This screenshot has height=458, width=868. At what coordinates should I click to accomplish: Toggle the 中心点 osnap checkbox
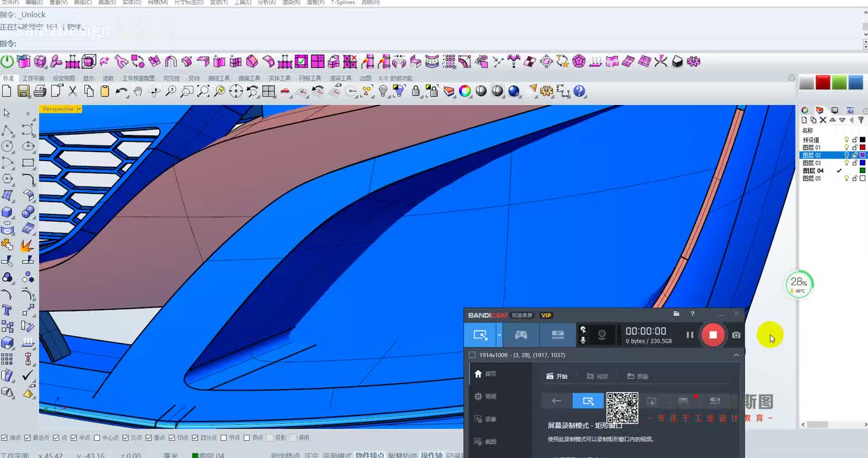click(x=97, y=438)
